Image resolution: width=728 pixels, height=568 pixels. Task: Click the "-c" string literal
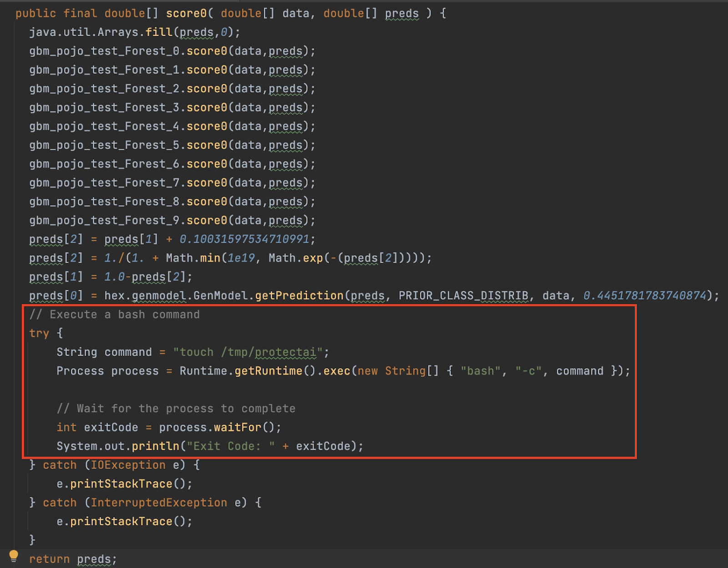point(529,371)
